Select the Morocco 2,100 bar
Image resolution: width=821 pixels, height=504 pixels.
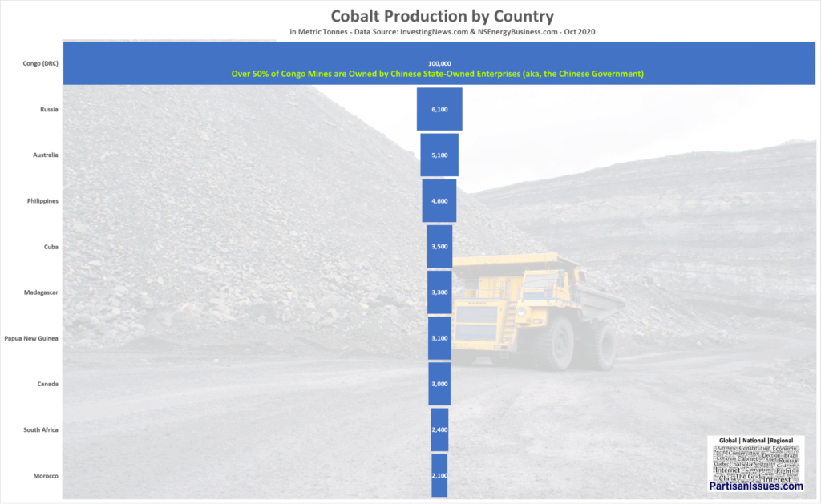pos(439,475)
